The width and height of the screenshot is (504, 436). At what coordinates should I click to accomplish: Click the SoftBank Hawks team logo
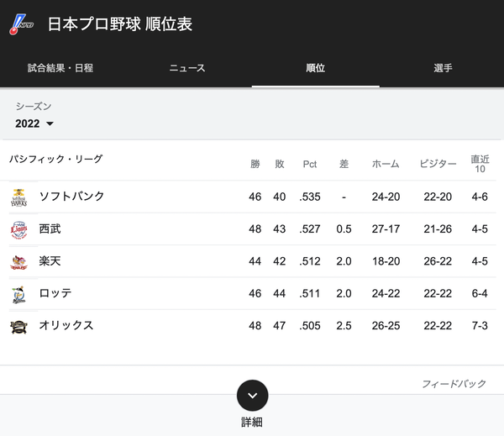19,197
